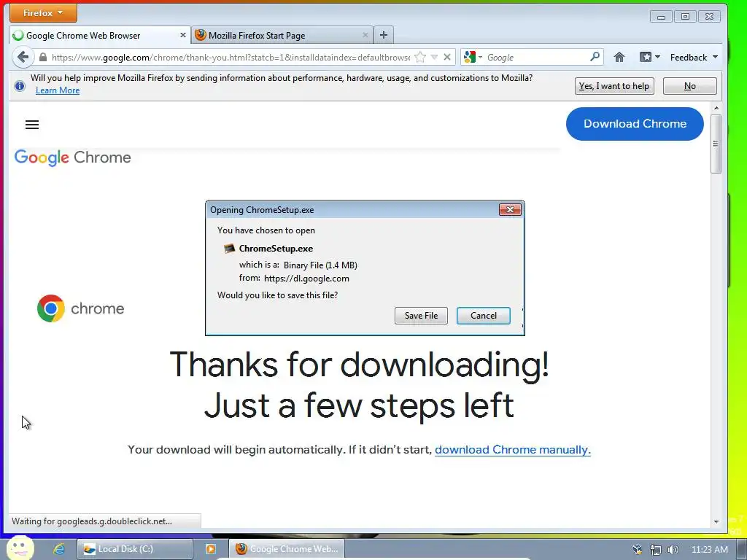Click the padlock site identity icon
Image resolution: width=747 pixels, height=560 pixels.
pos(43,57)
